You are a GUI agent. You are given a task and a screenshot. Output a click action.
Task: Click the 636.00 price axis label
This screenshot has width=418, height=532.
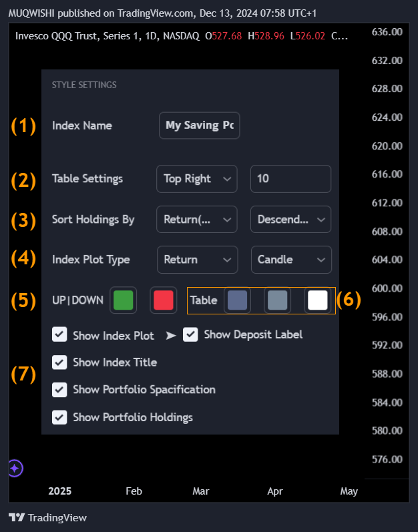[387, 32]
